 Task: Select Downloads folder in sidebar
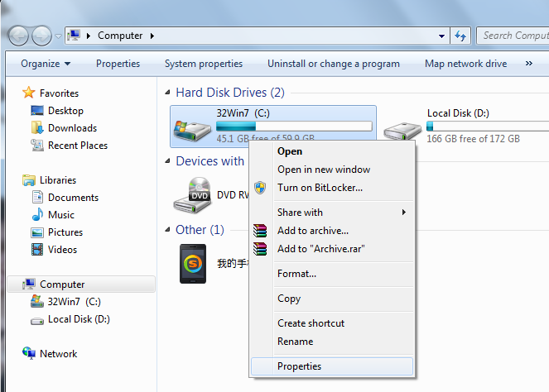coord(72,128)
